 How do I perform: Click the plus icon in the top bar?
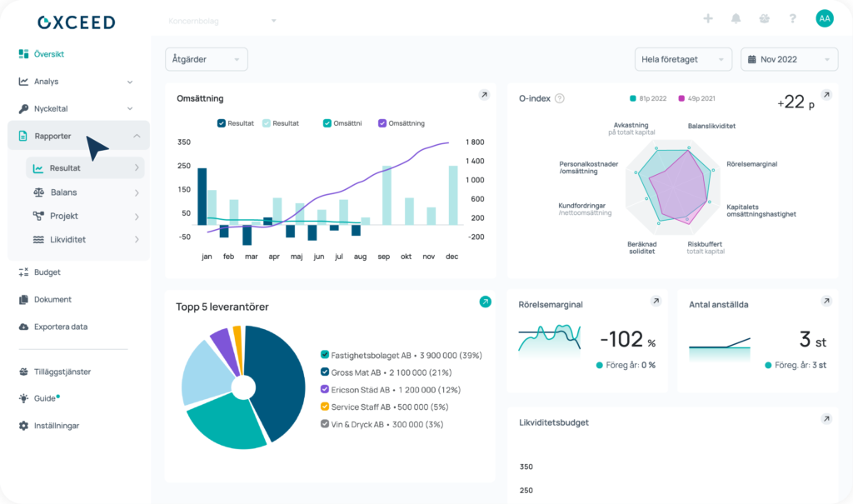point(708,17)
